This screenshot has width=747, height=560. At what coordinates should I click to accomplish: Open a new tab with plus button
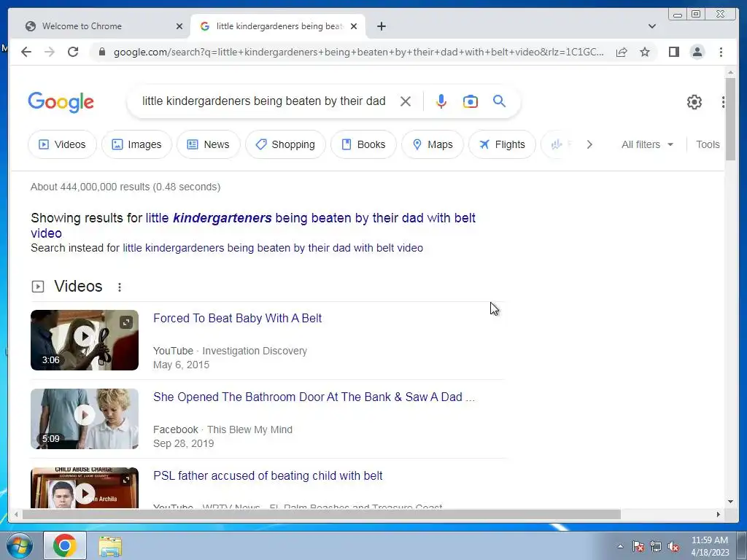(x=381, y=26)
